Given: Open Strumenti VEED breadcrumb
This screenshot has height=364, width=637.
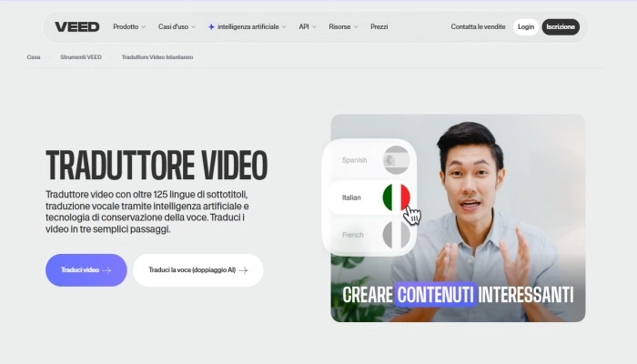Looking at the screenshot, I should point(81,57).
